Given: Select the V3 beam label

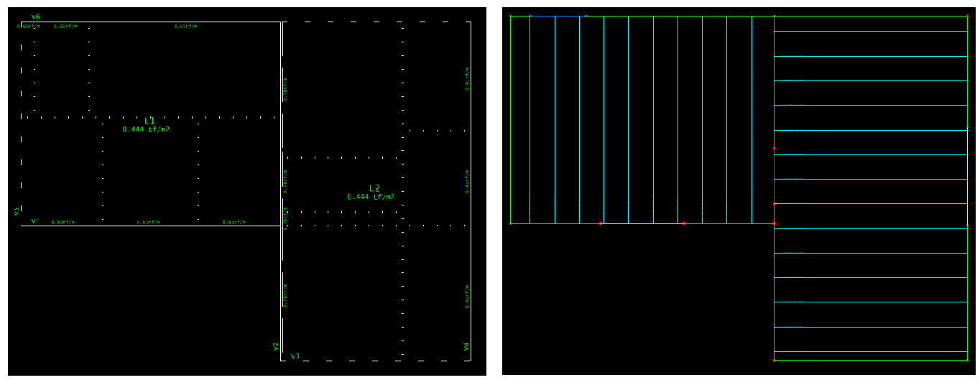Looking at the screenshot, I should [295, 356].
